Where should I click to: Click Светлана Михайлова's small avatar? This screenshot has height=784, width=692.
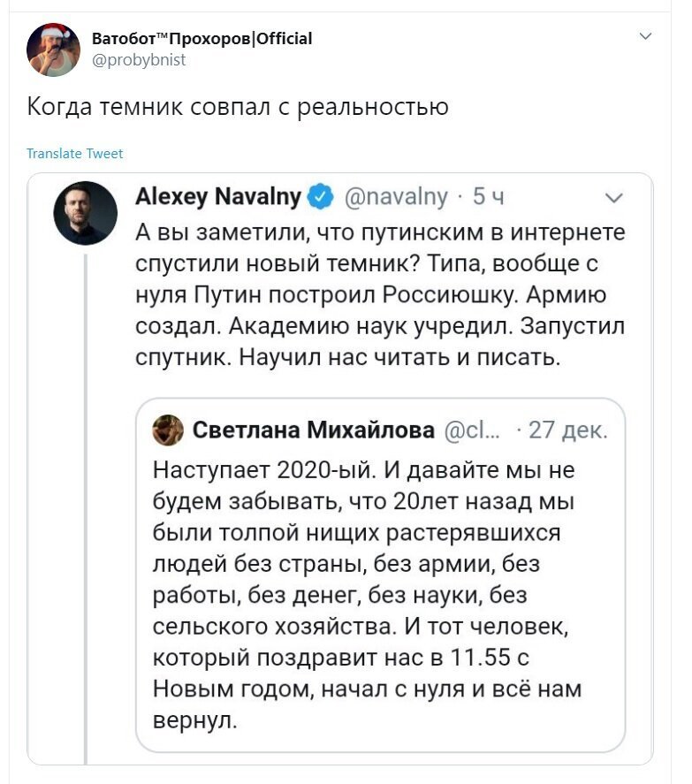point(168,430)
